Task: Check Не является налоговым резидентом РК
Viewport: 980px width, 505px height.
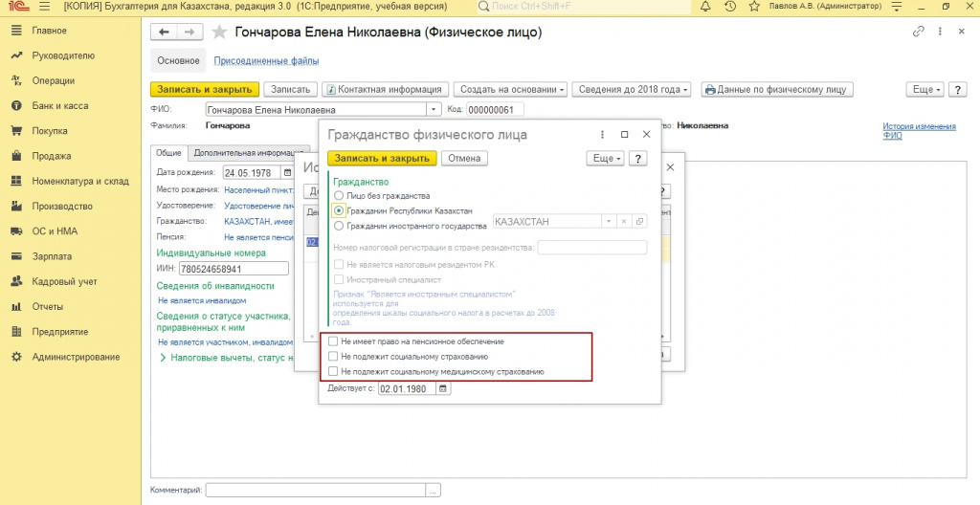Action: click(339, 264)
